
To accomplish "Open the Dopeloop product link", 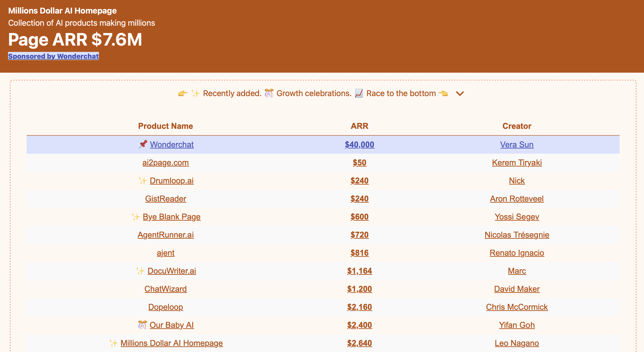I will tap(165, 307).
